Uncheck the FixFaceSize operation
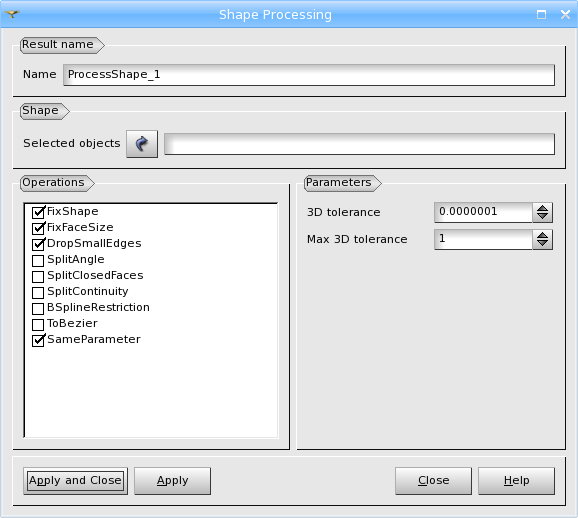This screenshot has height=518, width=578. (x=38, y=228)
